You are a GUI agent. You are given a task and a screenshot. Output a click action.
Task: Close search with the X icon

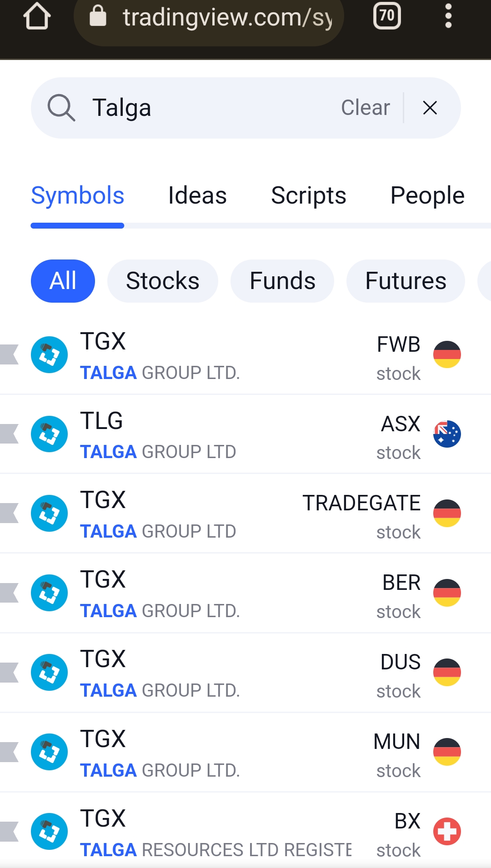tap(430, 108)
